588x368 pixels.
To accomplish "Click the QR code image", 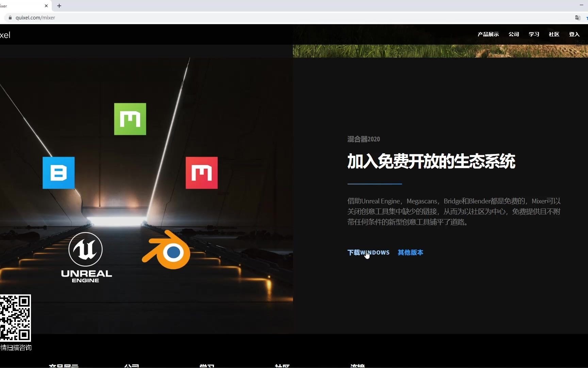I will 15,318.
